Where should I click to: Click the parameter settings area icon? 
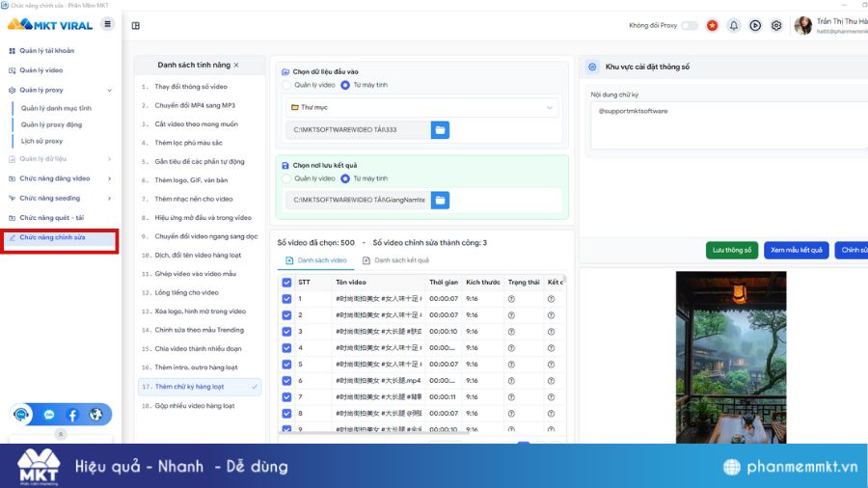pyautogui.click(x=592, y=67)
